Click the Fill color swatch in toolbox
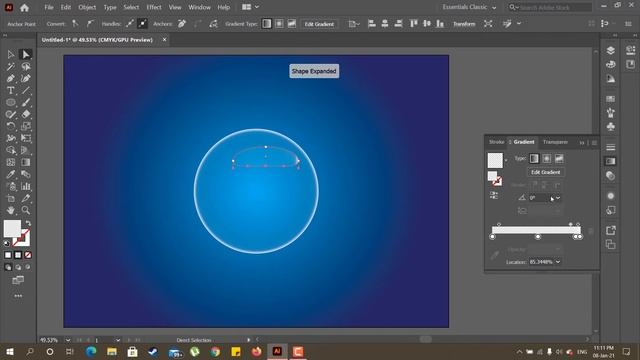The width and height of the screenshot is (640, 360). pos(12,228)
